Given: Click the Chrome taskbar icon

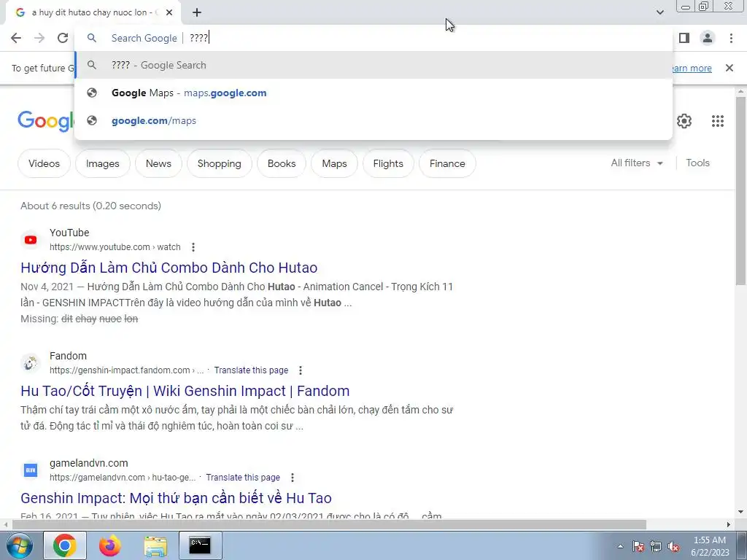Looking at the screenshot, I should point(65,545).
